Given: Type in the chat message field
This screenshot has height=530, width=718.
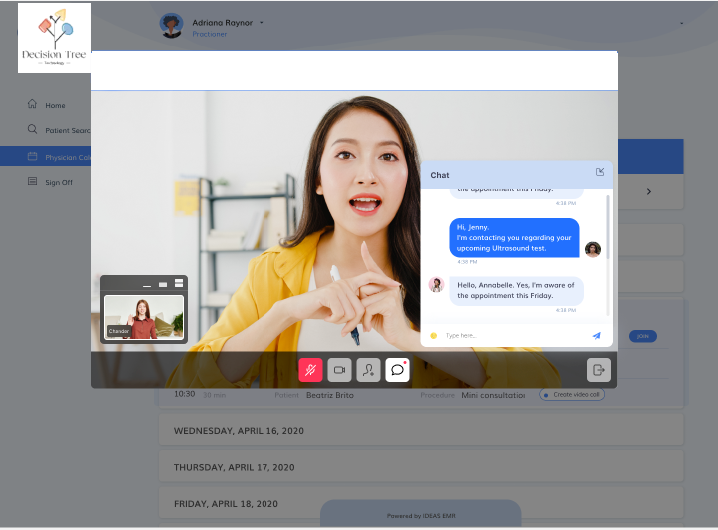Looking at the screenshot, I should 510,336.
